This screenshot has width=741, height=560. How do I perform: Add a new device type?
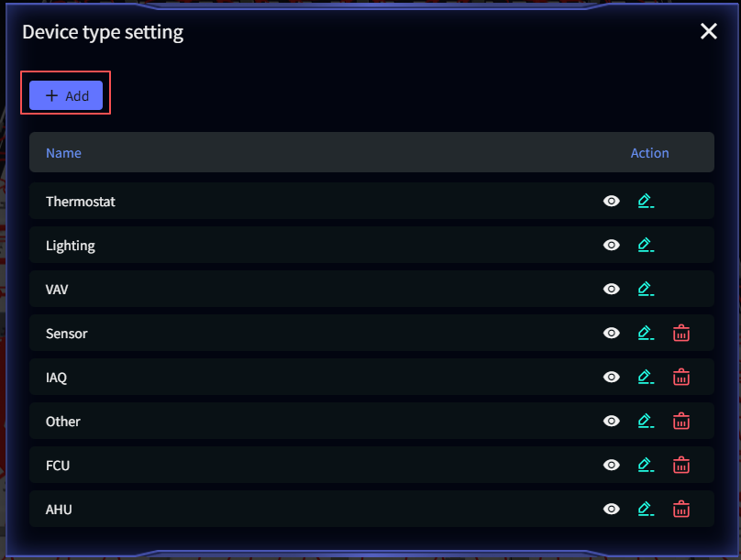(x=66, y=95)
